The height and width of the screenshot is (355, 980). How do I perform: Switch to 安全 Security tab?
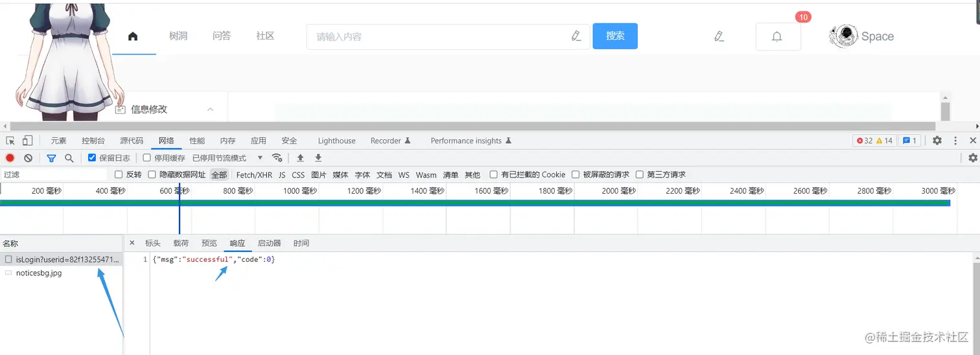click(x=289, y=141)
